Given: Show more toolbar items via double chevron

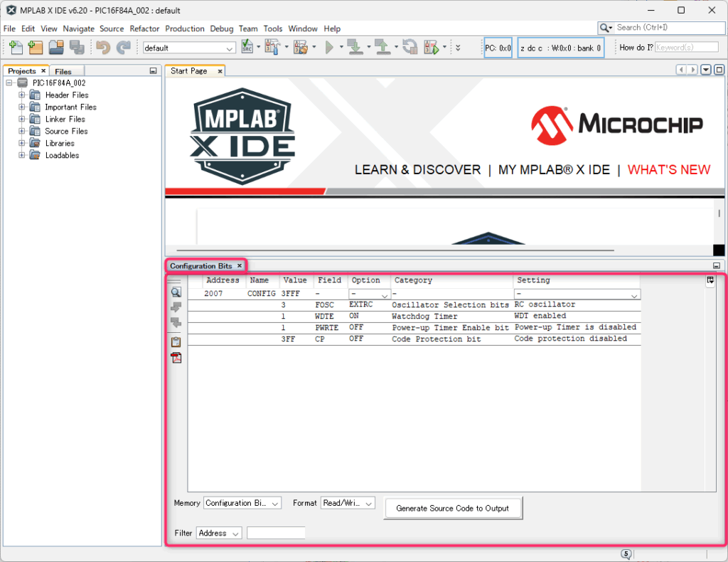Looking at the screenshot, I should pos(459,48).
